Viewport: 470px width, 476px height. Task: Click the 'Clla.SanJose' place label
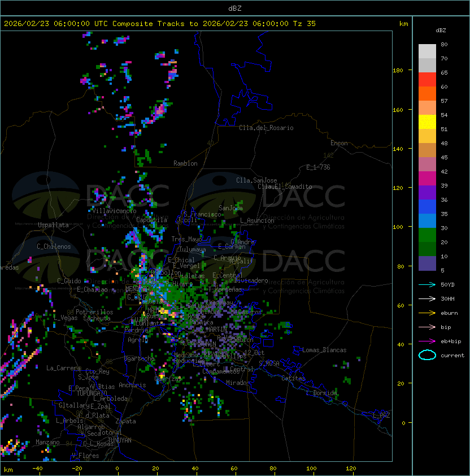(x=256, y=180)
